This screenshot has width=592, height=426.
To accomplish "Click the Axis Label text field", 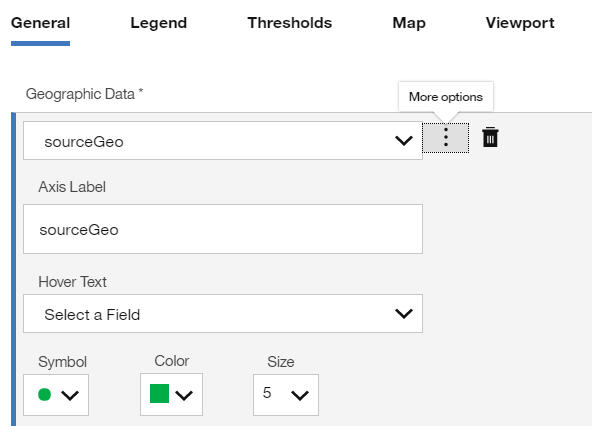I will coord(223,229).
